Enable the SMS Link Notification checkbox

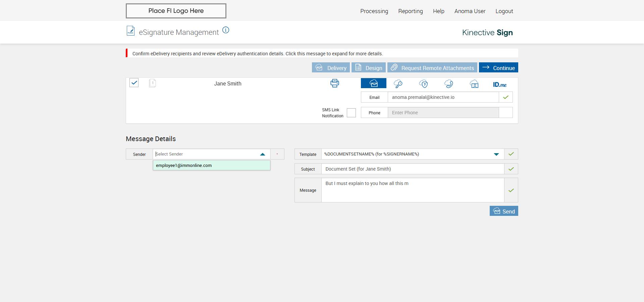[x=351, y=113]
